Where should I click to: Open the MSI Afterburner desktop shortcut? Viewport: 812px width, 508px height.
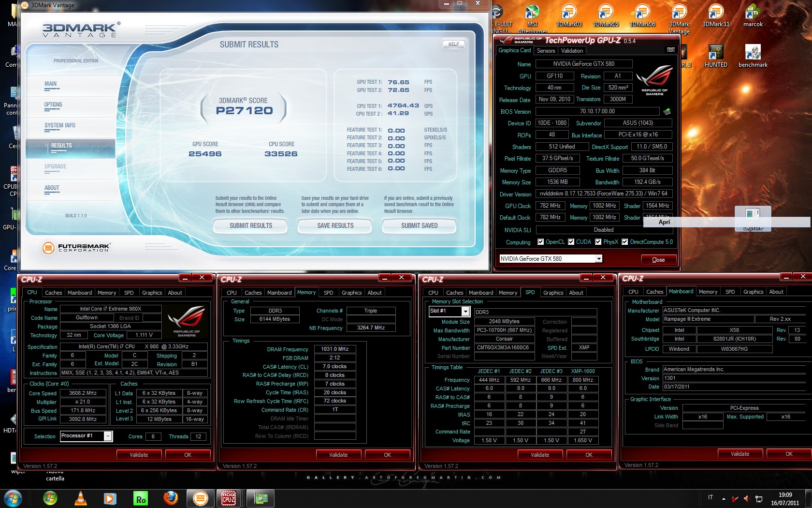click(x=532, y=17)
